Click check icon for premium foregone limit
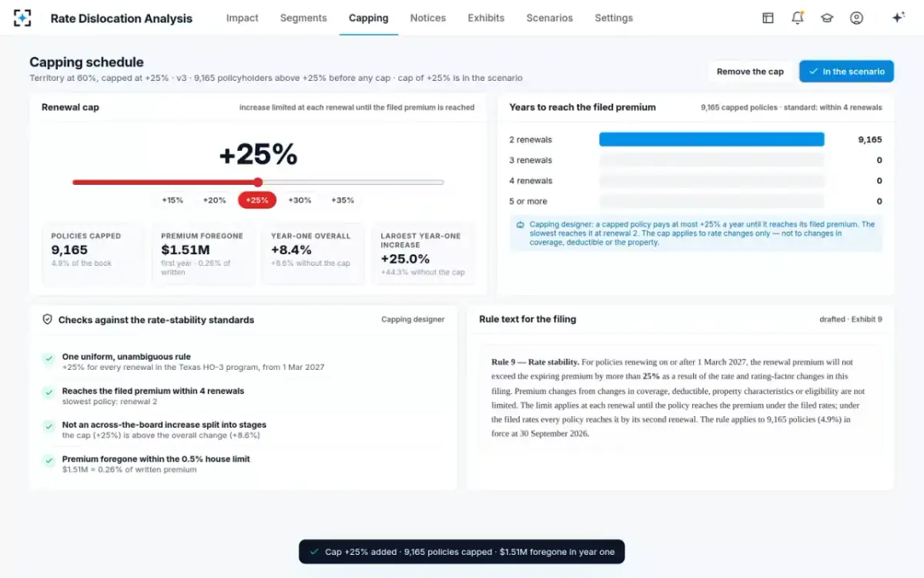Image resolution: width=924 pixels, height=578 pixels. [49, 460]
